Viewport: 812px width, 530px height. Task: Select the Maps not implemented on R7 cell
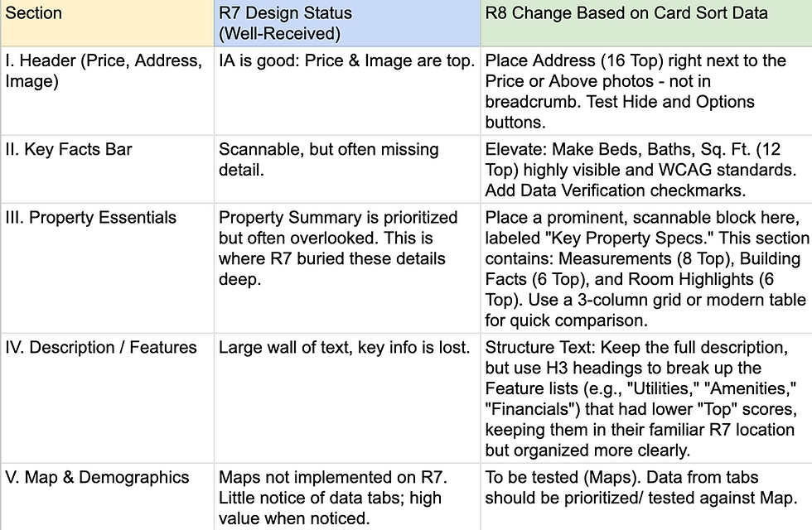click(347, 497)
